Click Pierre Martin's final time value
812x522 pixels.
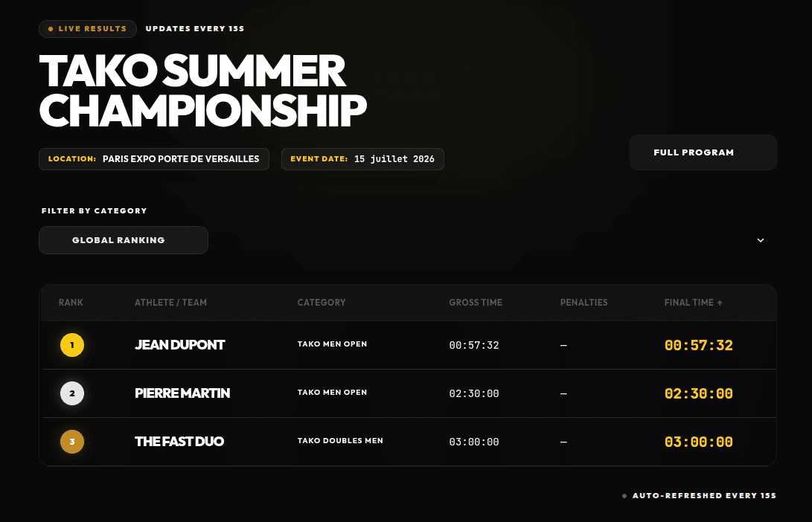click(x=698, y=393)
